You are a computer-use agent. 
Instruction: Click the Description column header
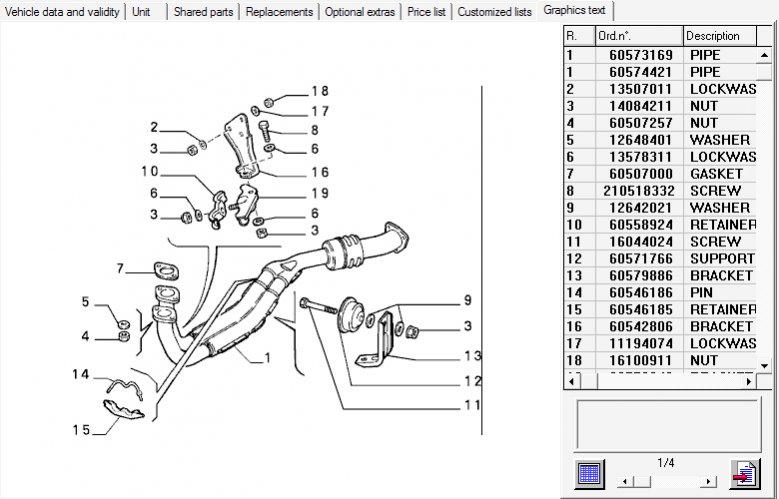[720, 35]
